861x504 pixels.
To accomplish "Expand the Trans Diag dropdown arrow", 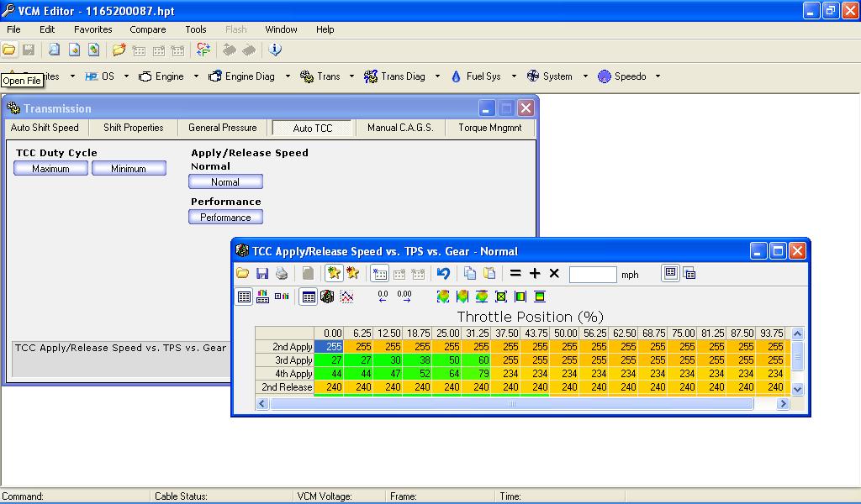I will [437, 76].
